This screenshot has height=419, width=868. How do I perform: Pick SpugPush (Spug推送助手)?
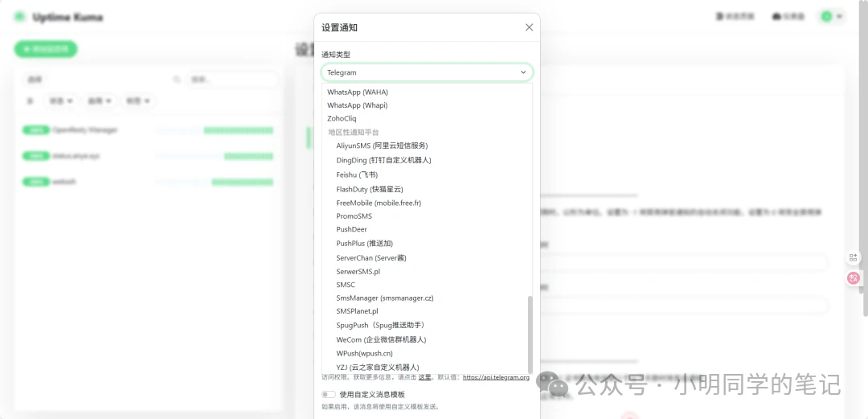click(x=382, y=326)
